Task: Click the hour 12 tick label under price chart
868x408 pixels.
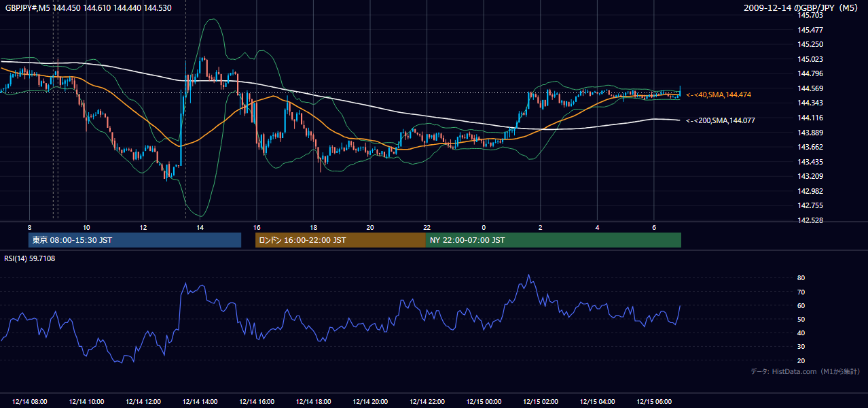Action: tap(143, 226)
